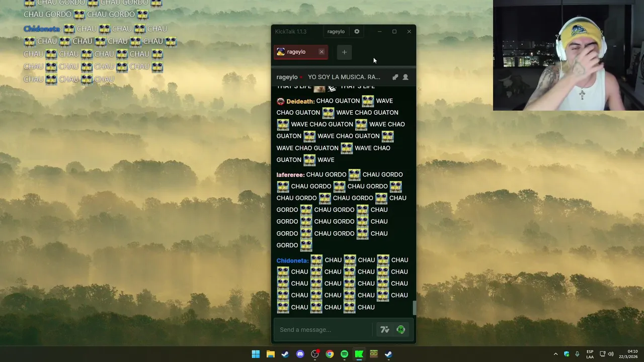
Task: Open network status tray icon
Action: (x=603, y=354)
